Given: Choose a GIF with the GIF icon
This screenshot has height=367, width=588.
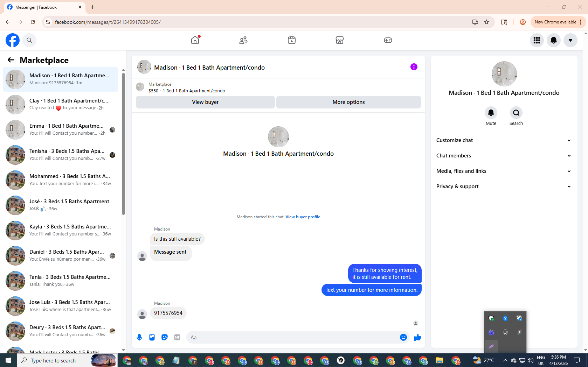Looking at the screenshot, I should (x=177, y=337).
